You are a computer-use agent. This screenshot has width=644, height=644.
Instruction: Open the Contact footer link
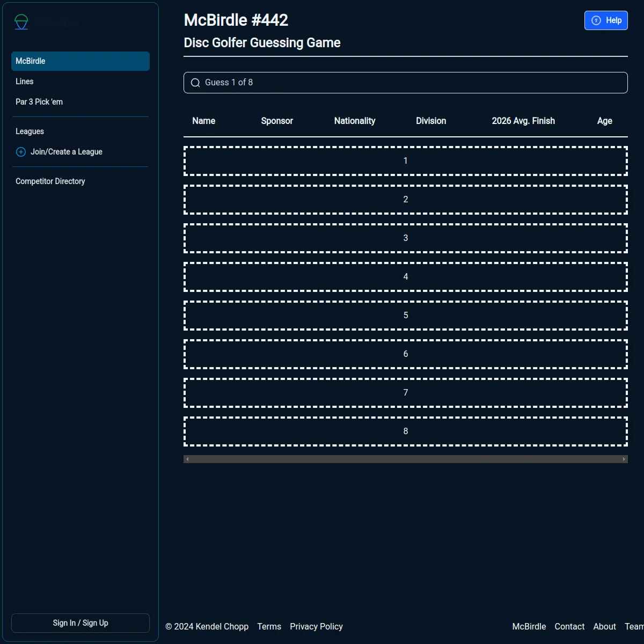(x=569, y=627)
